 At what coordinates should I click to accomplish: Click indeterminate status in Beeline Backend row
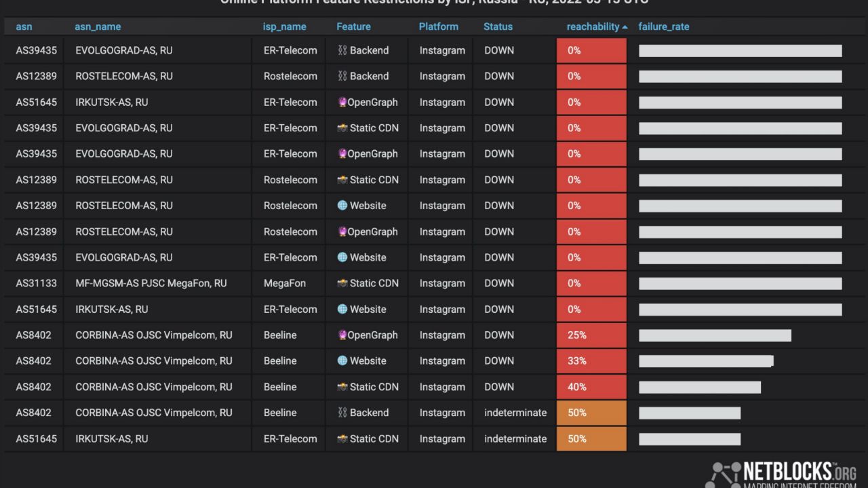tap(515, 413)
